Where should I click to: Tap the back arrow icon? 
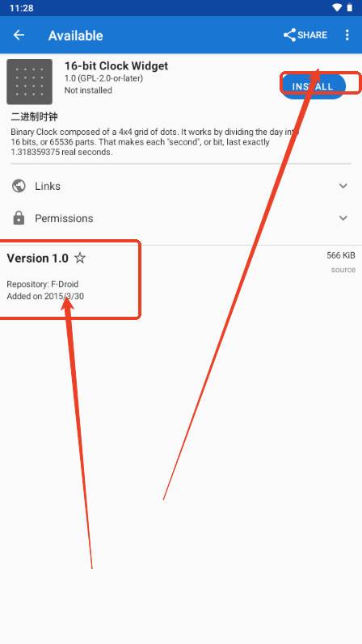pyautogui.click(x=19, y=35)
